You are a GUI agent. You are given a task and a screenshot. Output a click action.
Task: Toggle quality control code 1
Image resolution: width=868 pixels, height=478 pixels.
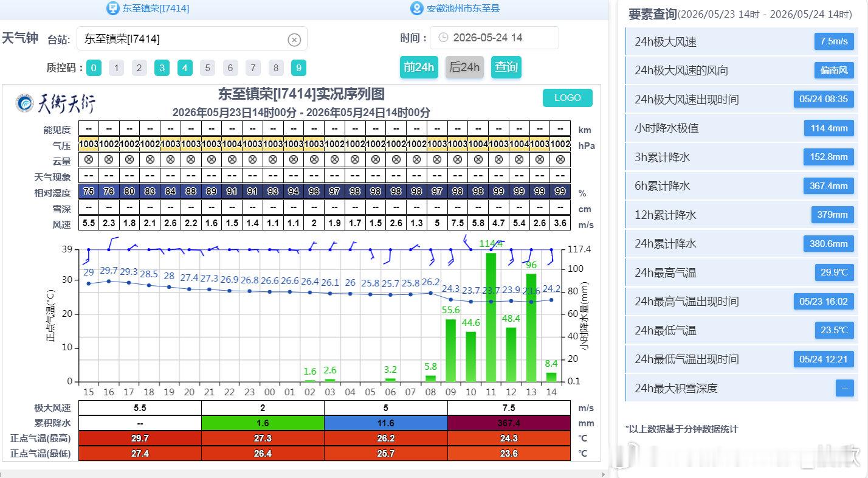click(x=116, y=68)
